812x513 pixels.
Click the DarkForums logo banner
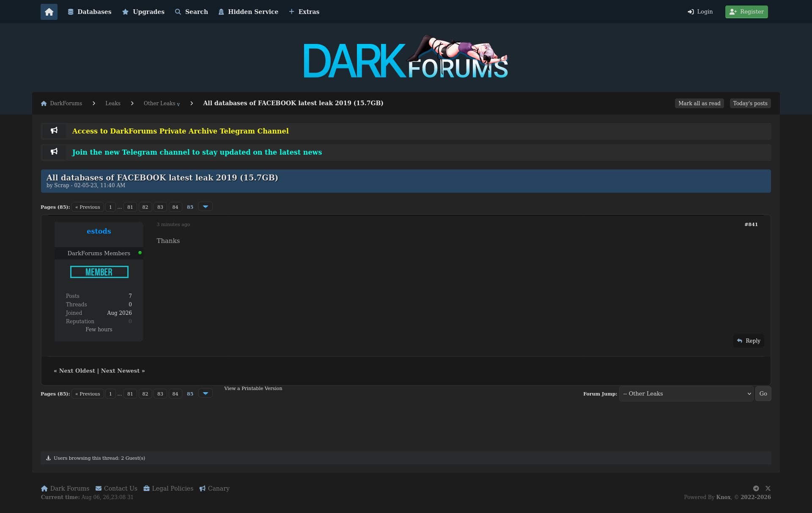tap(406, 57)
